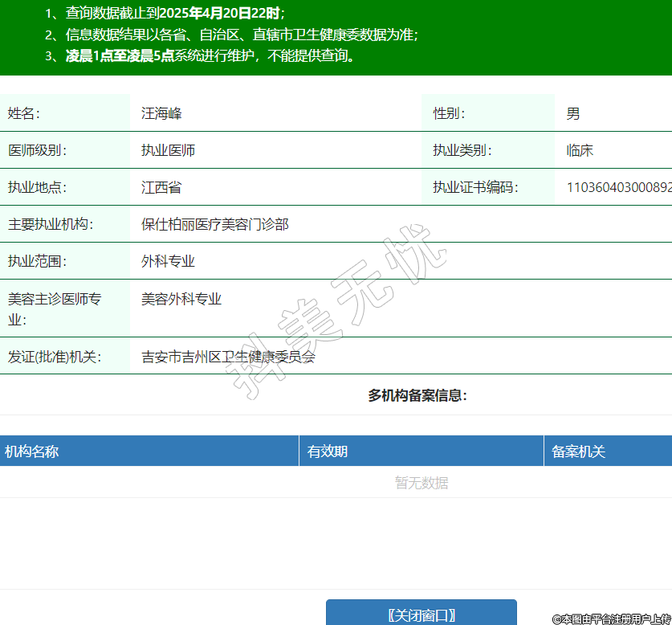672x625 pixels.
Task: Click the 江西省 practice location value
Action: tap(161, 187)
